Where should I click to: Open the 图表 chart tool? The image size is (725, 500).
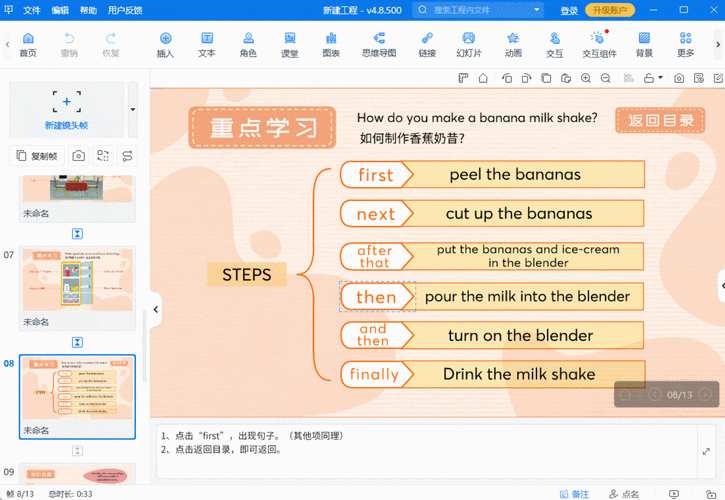pyautogui.click(x=331, y=44)
